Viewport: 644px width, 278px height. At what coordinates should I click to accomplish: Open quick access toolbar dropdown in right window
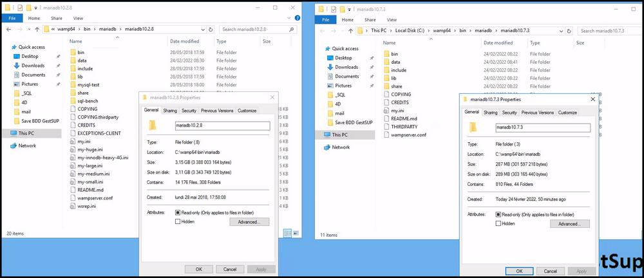pyautogui.click(x=349, y=9)
